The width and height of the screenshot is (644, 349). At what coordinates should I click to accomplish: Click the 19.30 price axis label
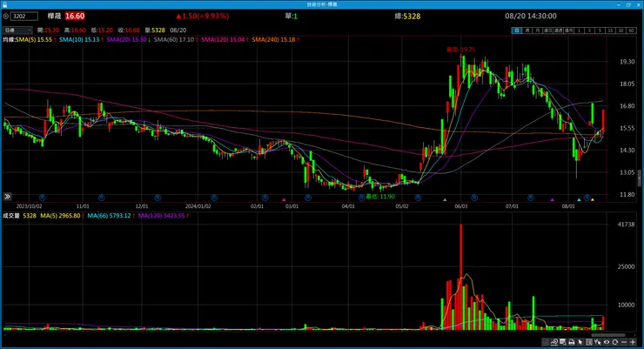pyautogui.click(x=627, y=62)
